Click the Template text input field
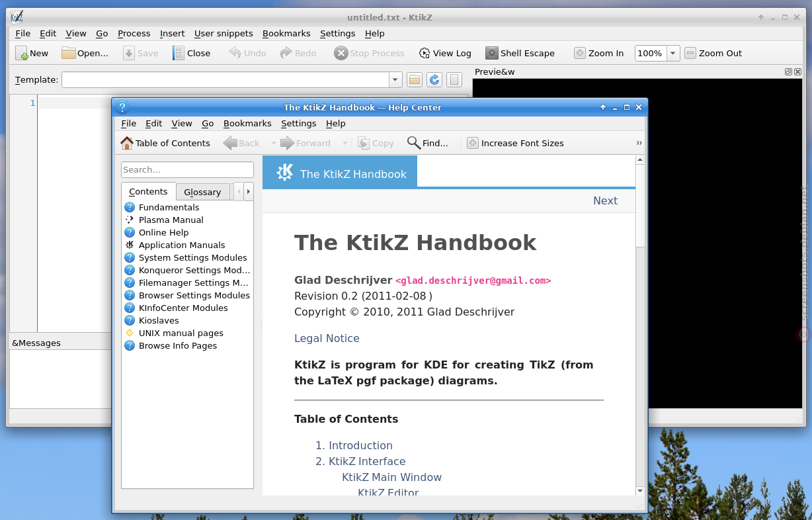Image resolution: width=812 pixels, height=520 pixels. pyautogui.click(x=225, y=80)
